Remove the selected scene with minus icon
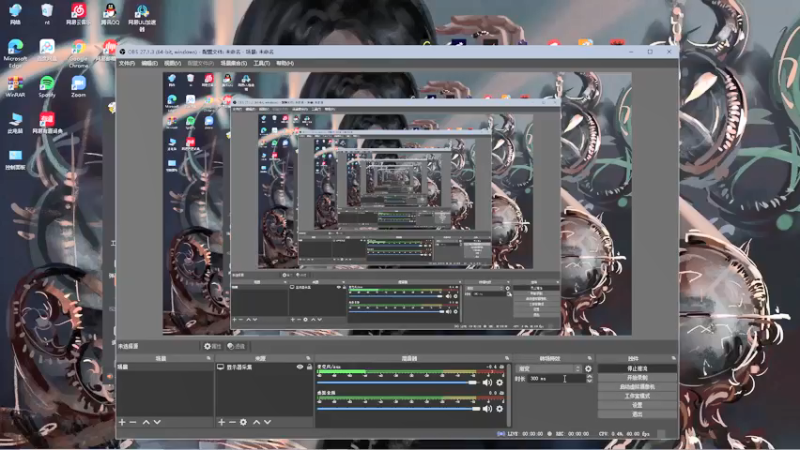This screenshot has width=800, height=450. click(x=133, y=422)
